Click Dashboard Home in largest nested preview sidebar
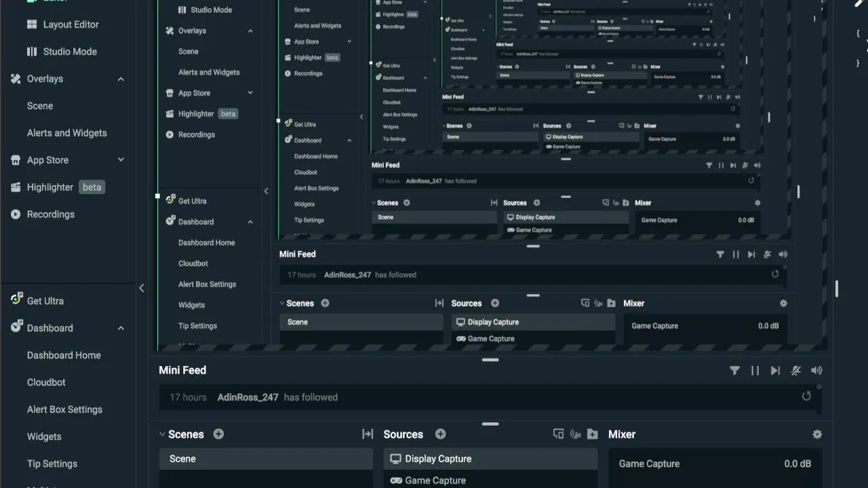The height and width of the screenshot is (488, 868). point(207,243)
